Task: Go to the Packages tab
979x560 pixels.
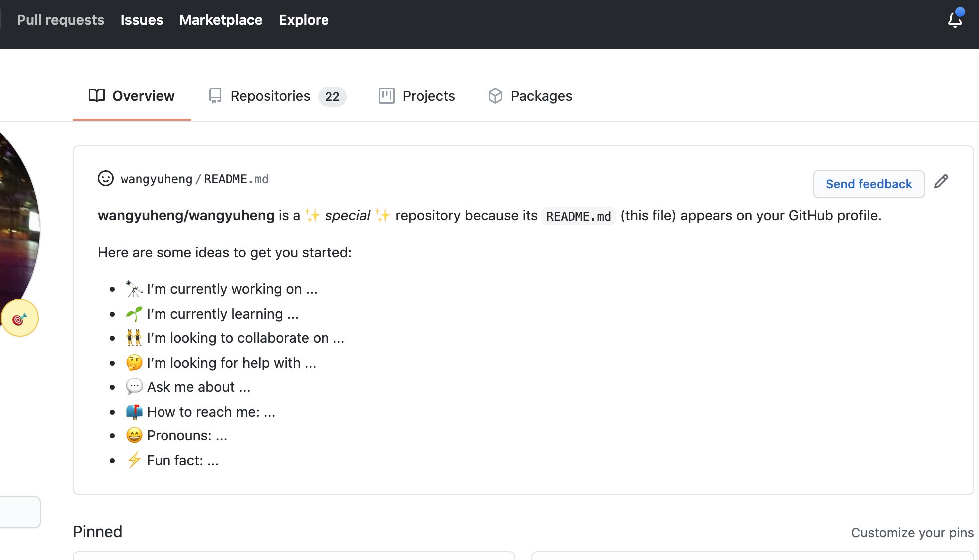Action: [541, 96]
